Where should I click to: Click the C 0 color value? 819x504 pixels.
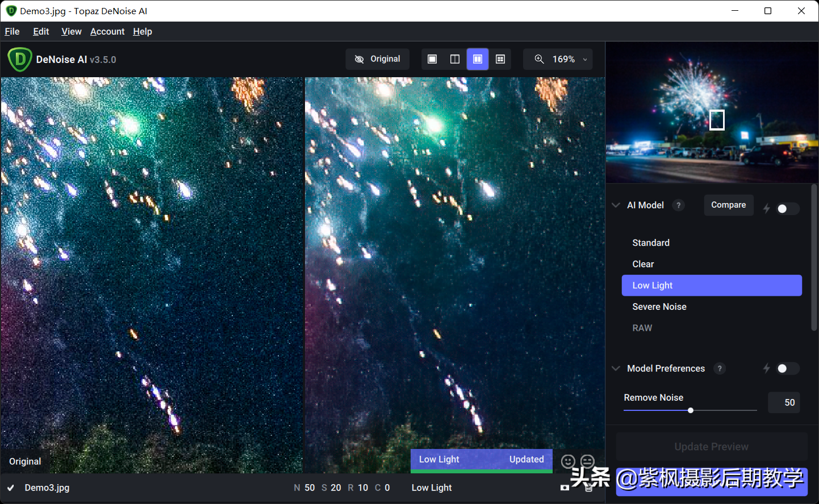pyautogui.click(x=382, y=488)
